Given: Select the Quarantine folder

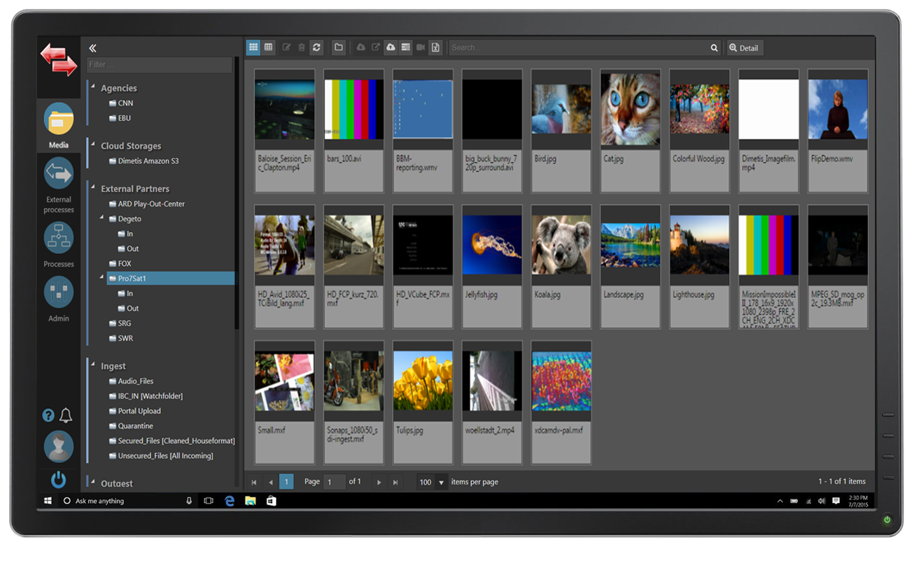Looking at the screenshot, I should click(131, 426).
